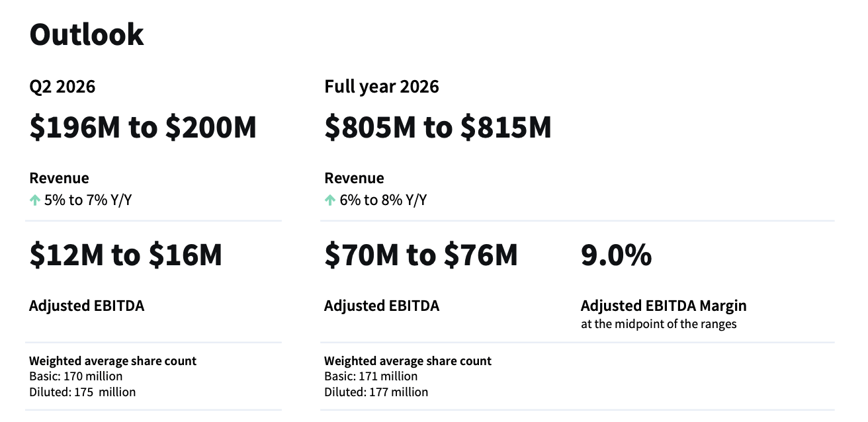Image resolution: width=868 pixels, height=422 pixels.
Task: Click the $196M to $200M revenue figure
Action: (142, 128)
